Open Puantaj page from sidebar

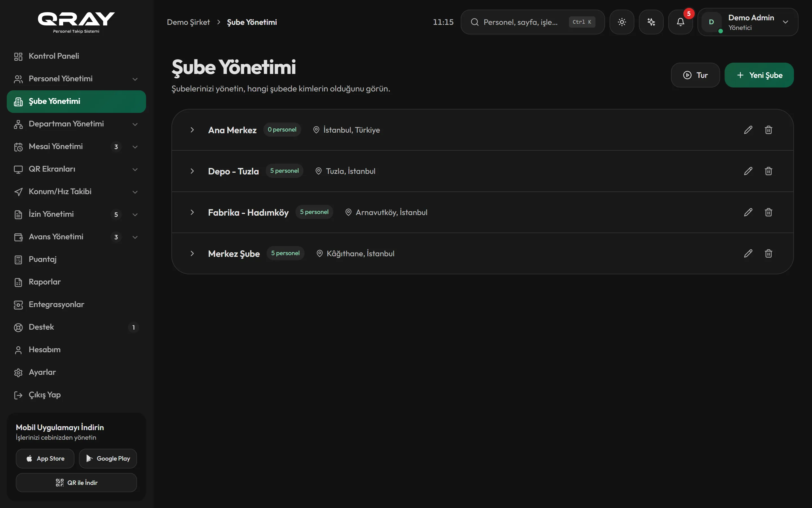(76, 259)
